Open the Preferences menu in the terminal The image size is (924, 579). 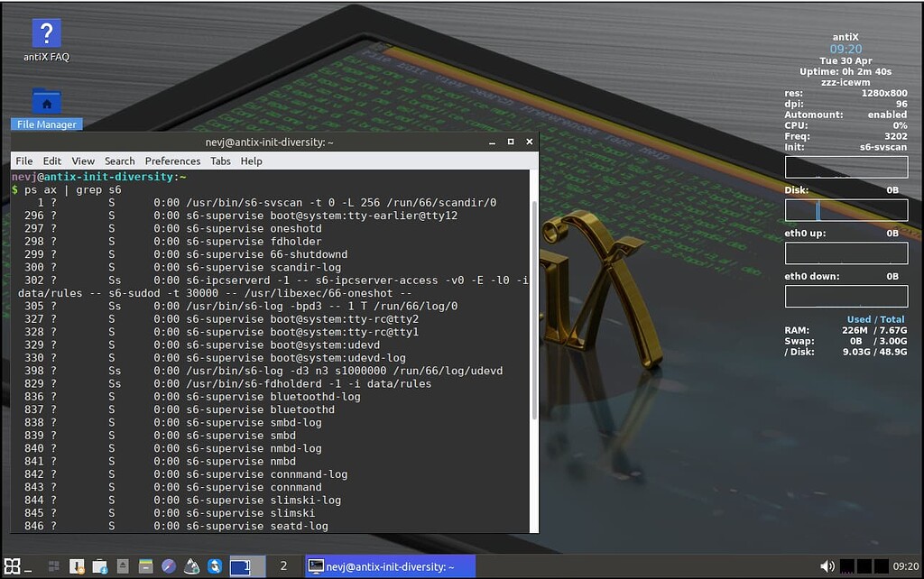[x=172, y=161]
